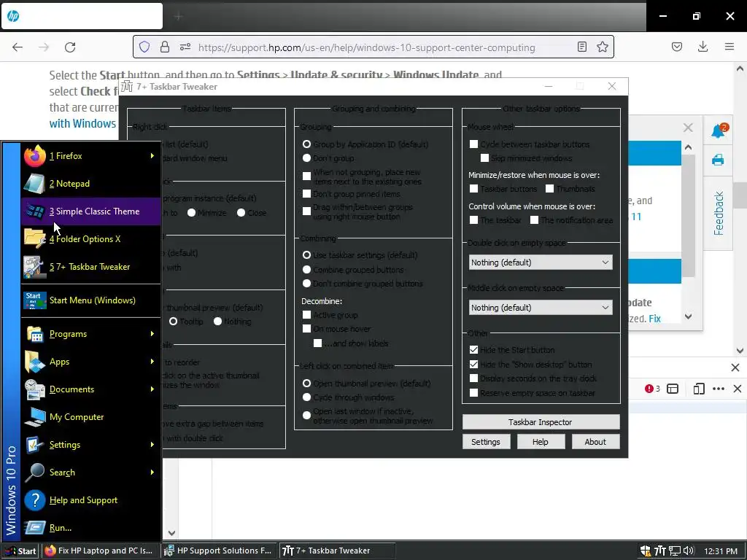Open Start Menu (Windows) item

pos(90,300)
